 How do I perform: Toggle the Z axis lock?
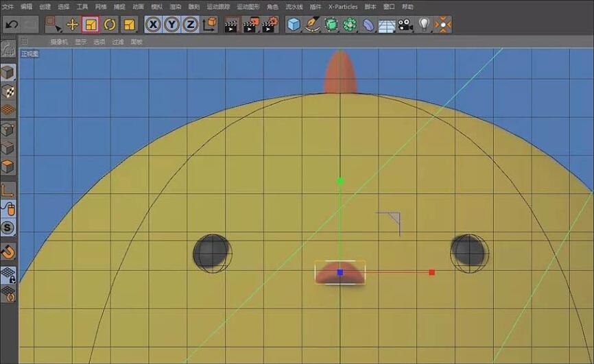(190, 25)
